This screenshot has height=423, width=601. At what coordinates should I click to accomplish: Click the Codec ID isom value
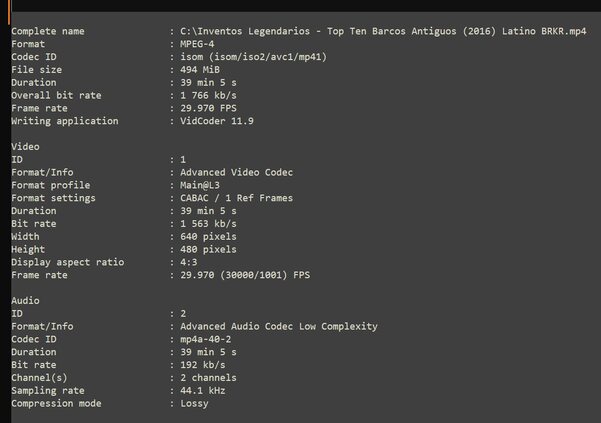253,57
